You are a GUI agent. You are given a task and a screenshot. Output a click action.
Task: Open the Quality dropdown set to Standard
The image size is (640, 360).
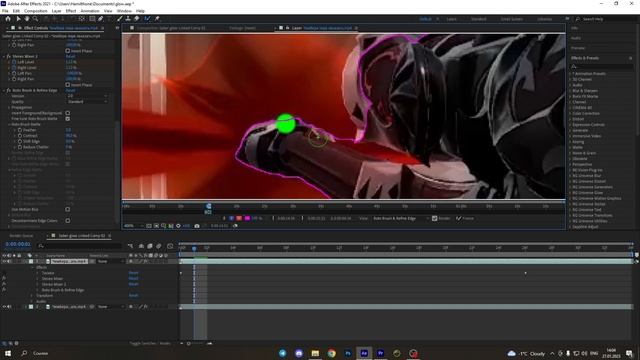tap(87, 102)
